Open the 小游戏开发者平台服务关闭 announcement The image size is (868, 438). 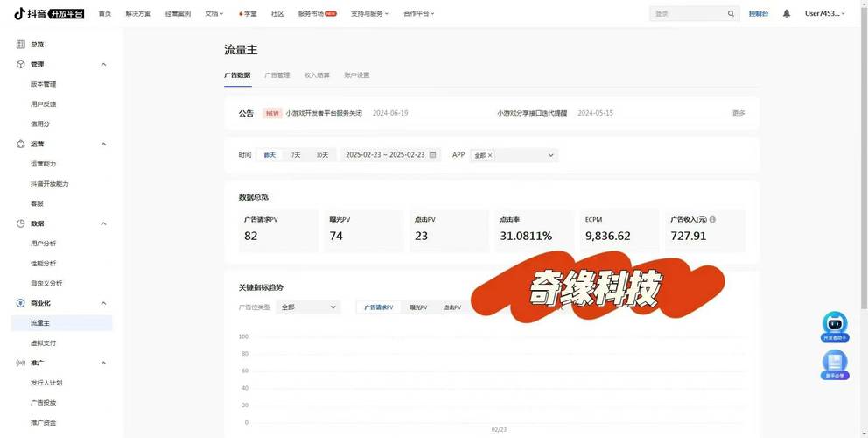click(324, 113)
